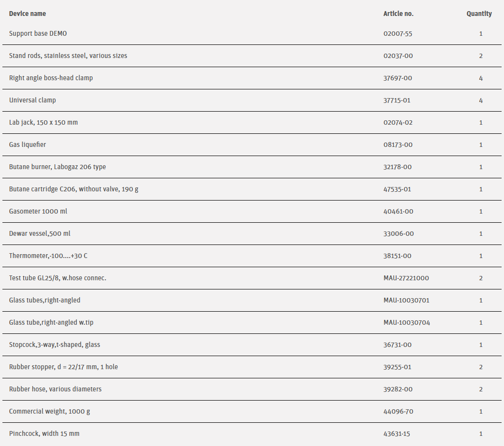Select Right angle boss-head clamp
The image size is (504, 446).
pyautogui.click(x=51, y=78)
